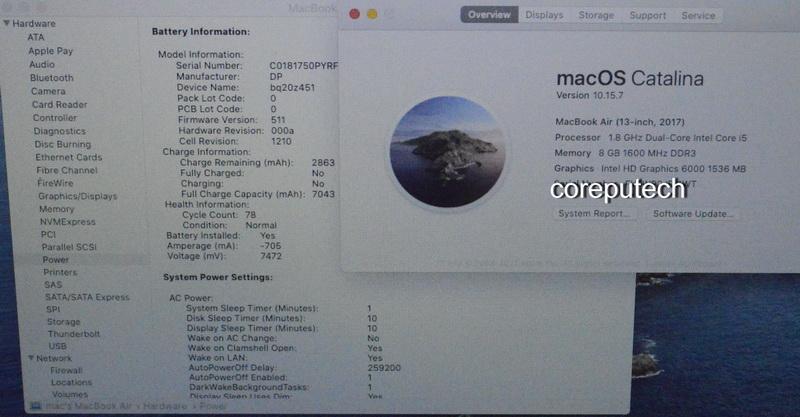Click the computer icon in path bar

(35, 407)
